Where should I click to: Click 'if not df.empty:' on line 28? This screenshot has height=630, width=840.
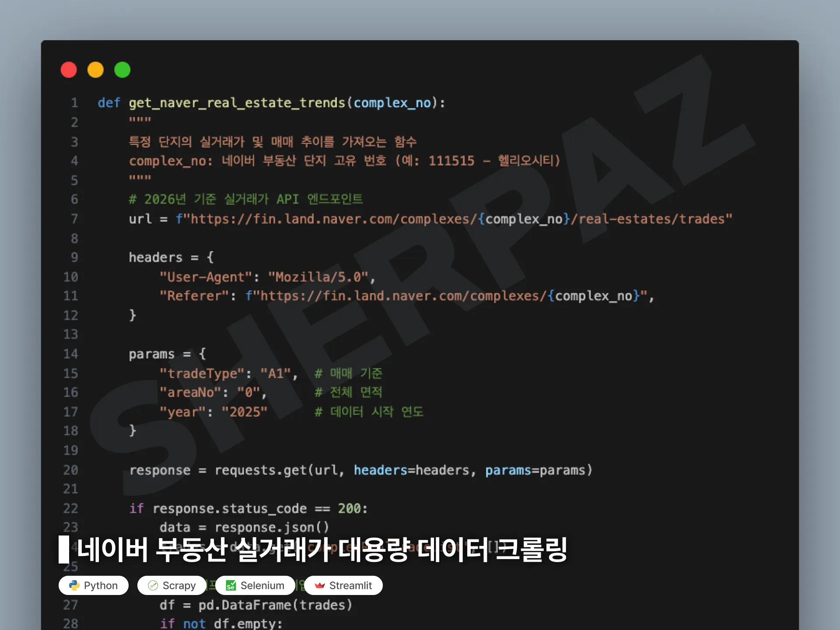(x=221, y=624)
